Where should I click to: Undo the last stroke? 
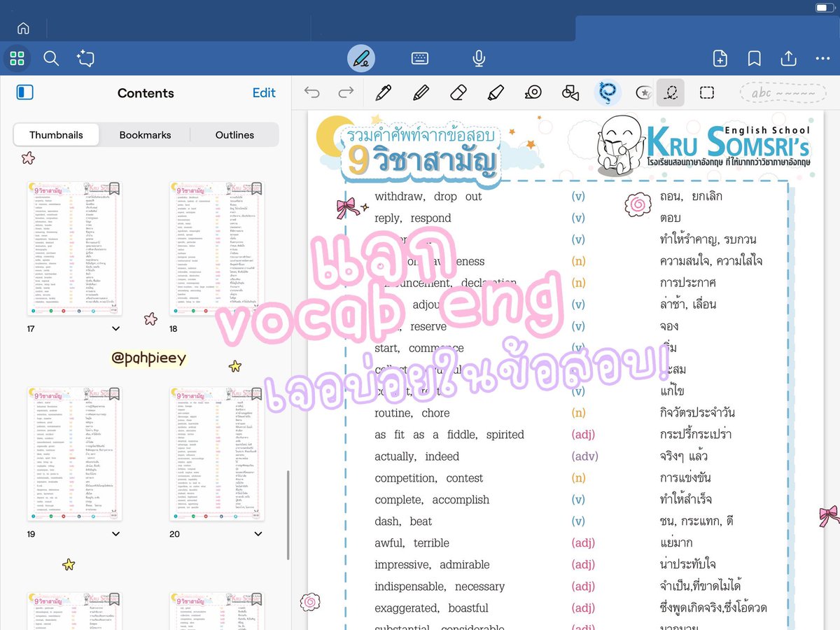click(312, 92)
